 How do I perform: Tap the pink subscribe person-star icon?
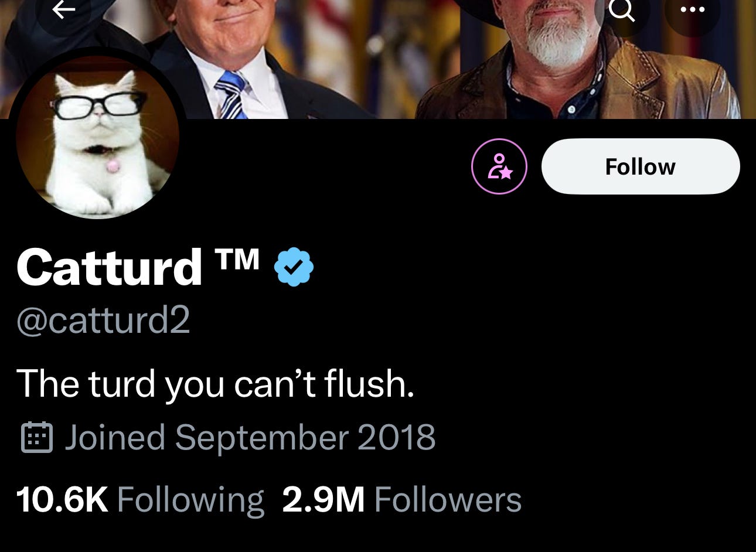coord(499,166)
